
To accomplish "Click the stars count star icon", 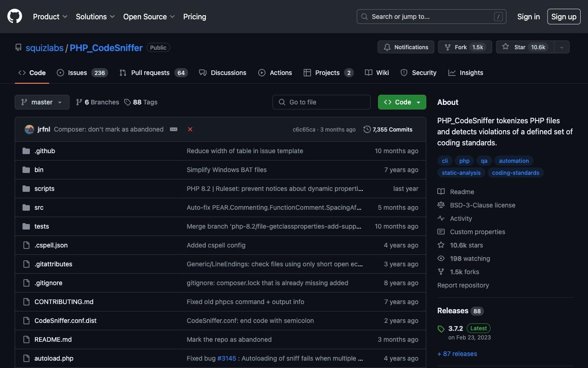I will point(441,245).
